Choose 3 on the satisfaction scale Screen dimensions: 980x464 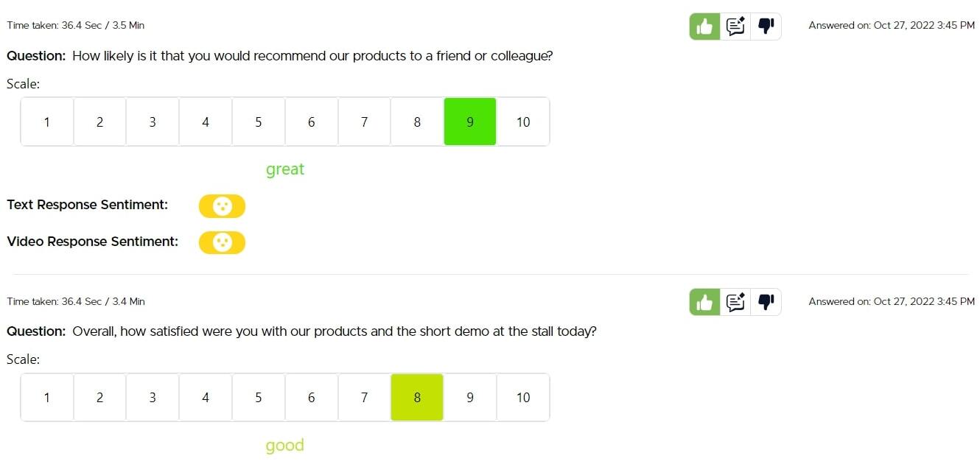click(153, 398)
